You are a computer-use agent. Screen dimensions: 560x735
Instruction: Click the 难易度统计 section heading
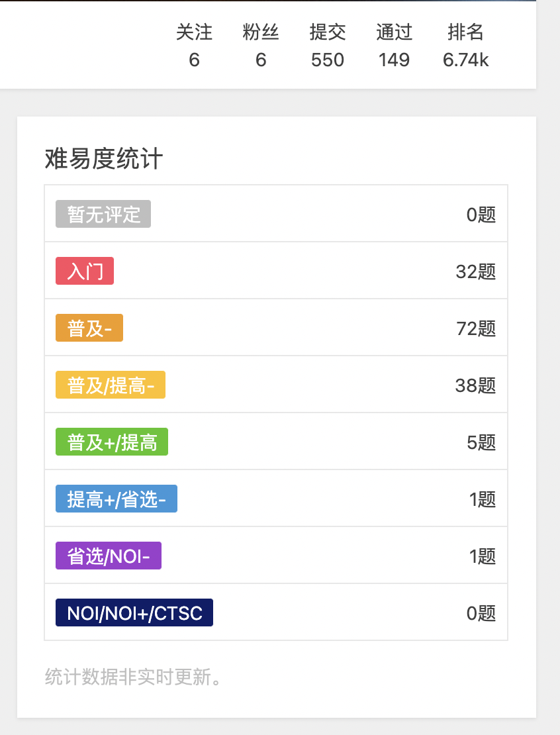104,159
